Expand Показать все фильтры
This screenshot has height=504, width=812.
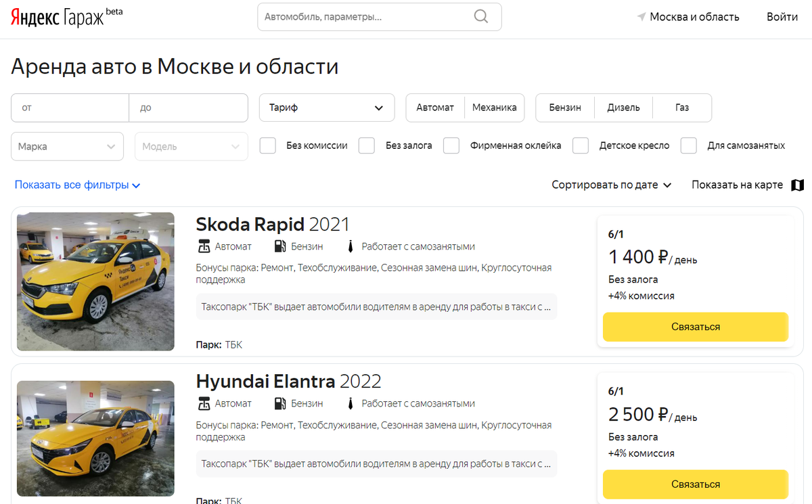coord(77,185)
